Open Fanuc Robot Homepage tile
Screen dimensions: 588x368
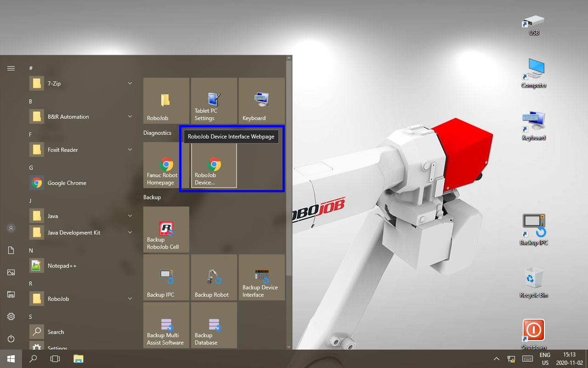click(166, 165)
